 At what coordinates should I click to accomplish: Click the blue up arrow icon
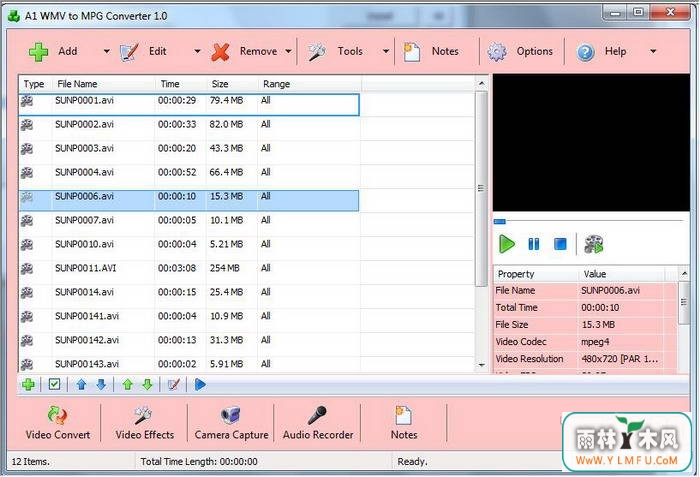pyautogui.click(x=81, y=384)
